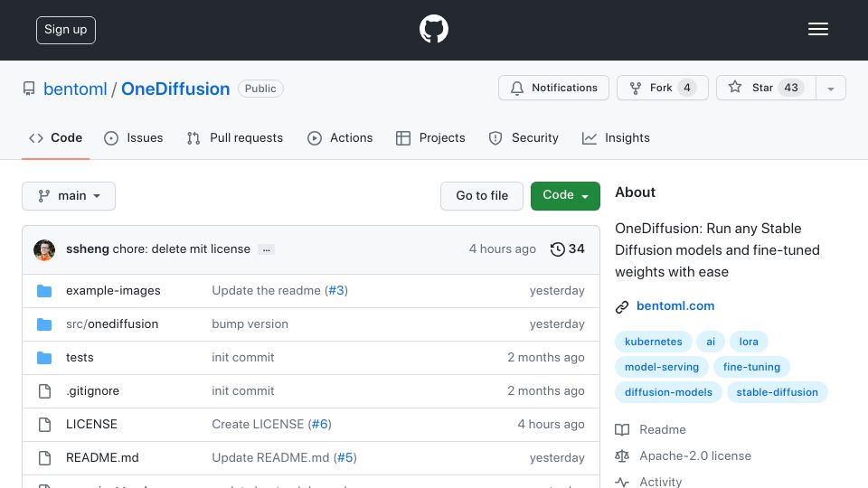The height and width of the screenshot is (488, 868).
Task: Star the repository
Action: coord(766,88)
